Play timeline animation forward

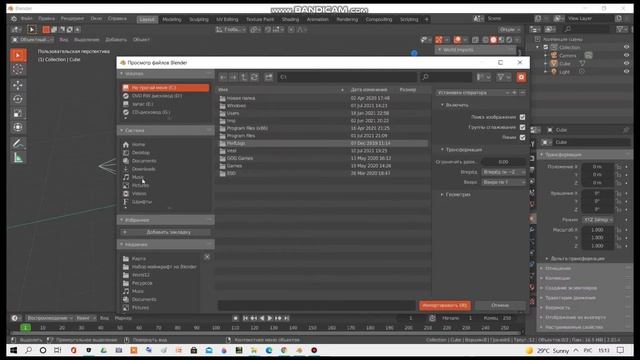pyautogui.click(x=270, y=318)
